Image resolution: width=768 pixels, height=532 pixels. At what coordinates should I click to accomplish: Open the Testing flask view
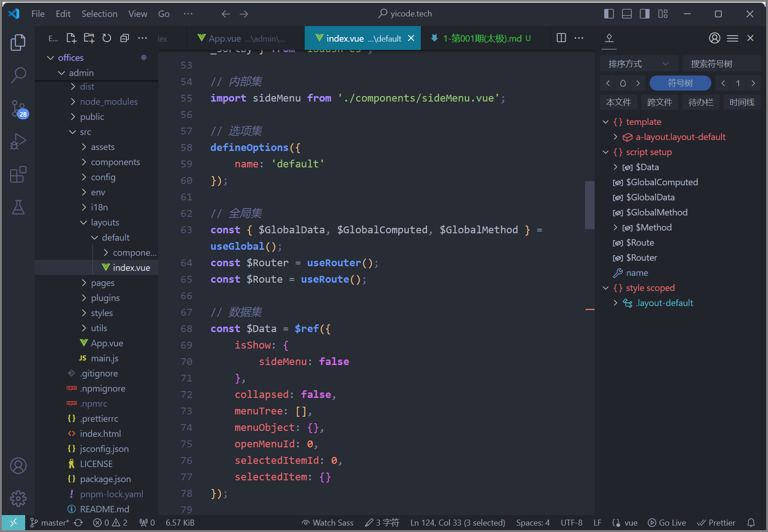click(x=18, y=207)
